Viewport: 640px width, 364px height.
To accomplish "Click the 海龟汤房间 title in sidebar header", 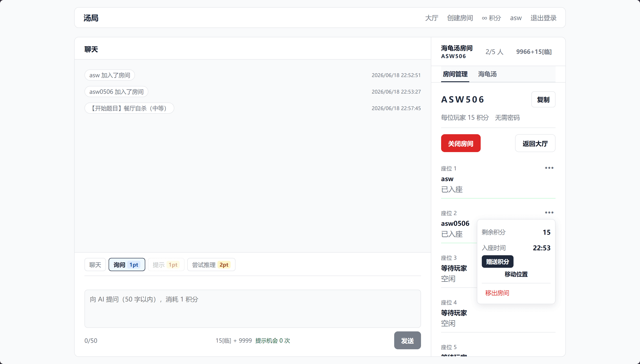I will click(x=457, y=48).
